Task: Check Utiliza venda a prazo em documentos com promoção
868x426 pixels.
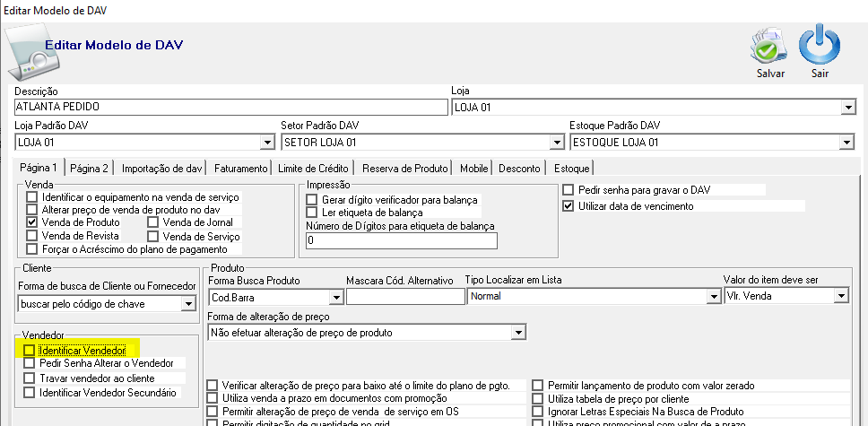Action: [212, 398]
